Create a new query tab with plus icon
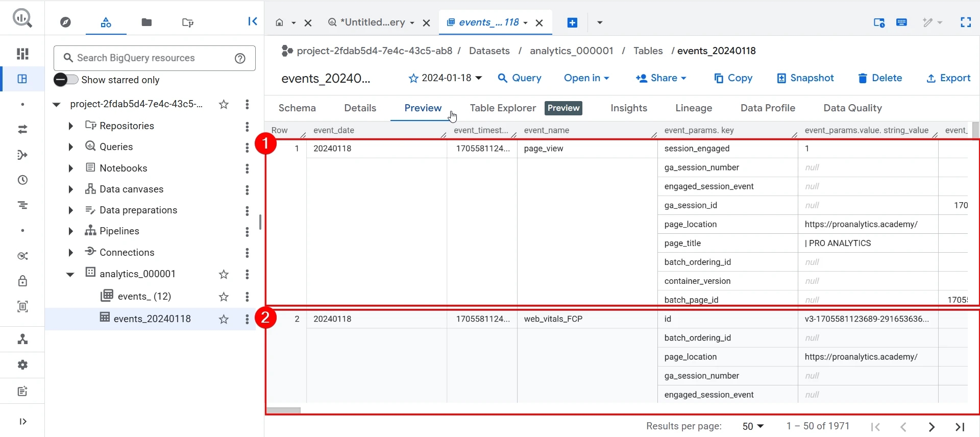This screenshot has height=437, width=980. coord(572,22)
